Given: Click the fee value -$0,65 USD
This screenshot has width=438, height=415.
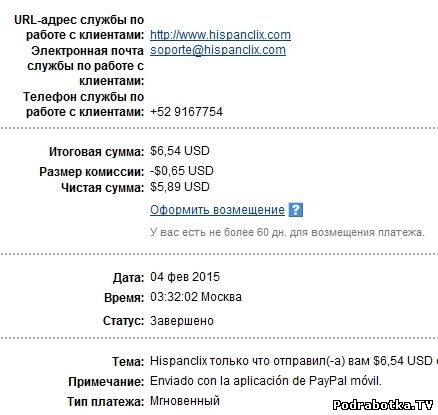Looking at the screenshot, I should click(x=182, y=171).
